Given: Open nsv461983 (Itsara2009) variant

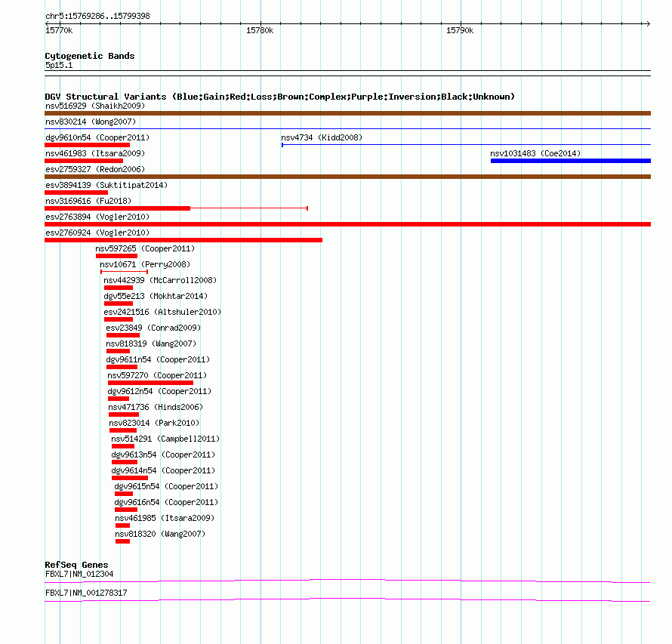Looking at the screenshot, I should click(95, 153).
